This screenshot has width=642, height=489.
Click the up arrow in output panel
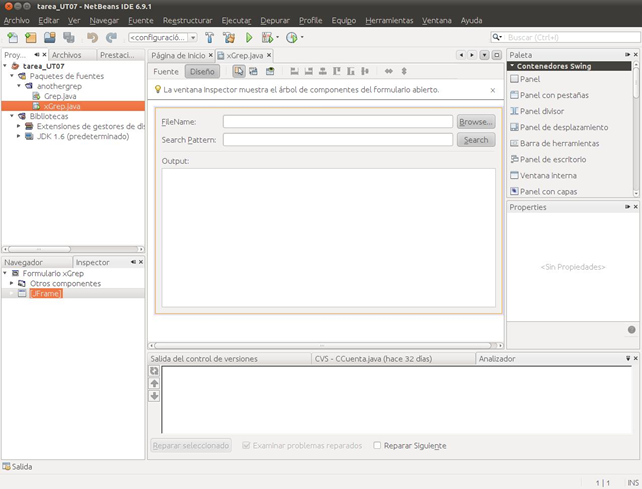click(x=154, y=383)
